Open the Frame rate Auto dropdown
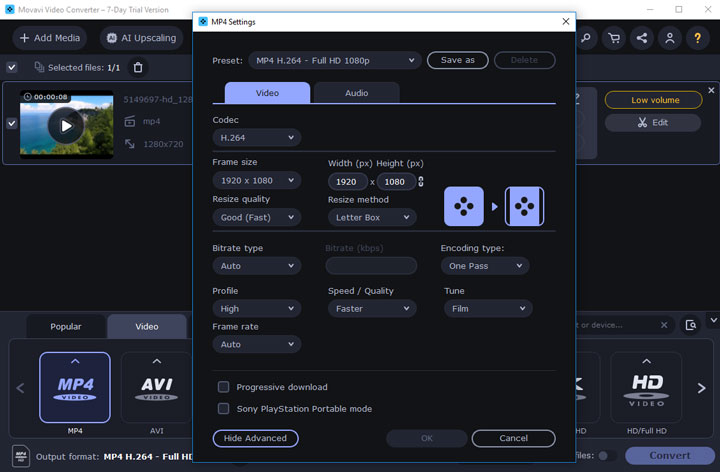 coord(257,344)
